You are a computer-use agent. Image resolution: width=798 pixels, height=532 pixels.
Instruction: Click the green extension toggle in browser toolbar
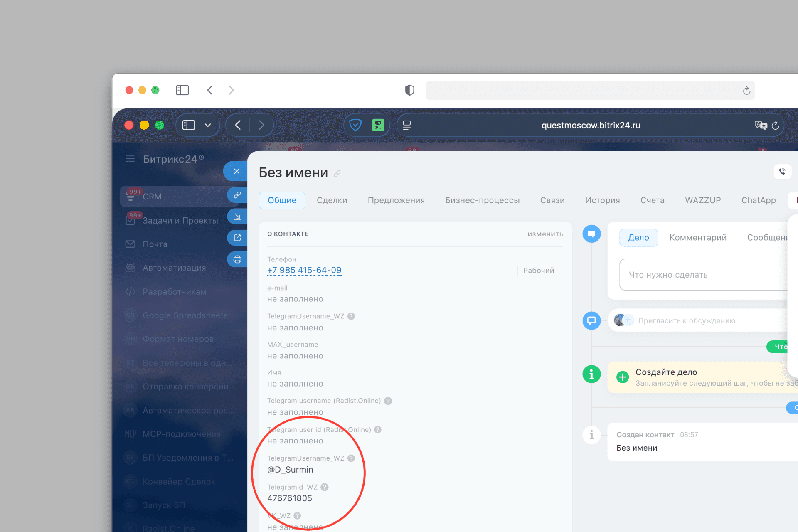click(x=377, y=125)
